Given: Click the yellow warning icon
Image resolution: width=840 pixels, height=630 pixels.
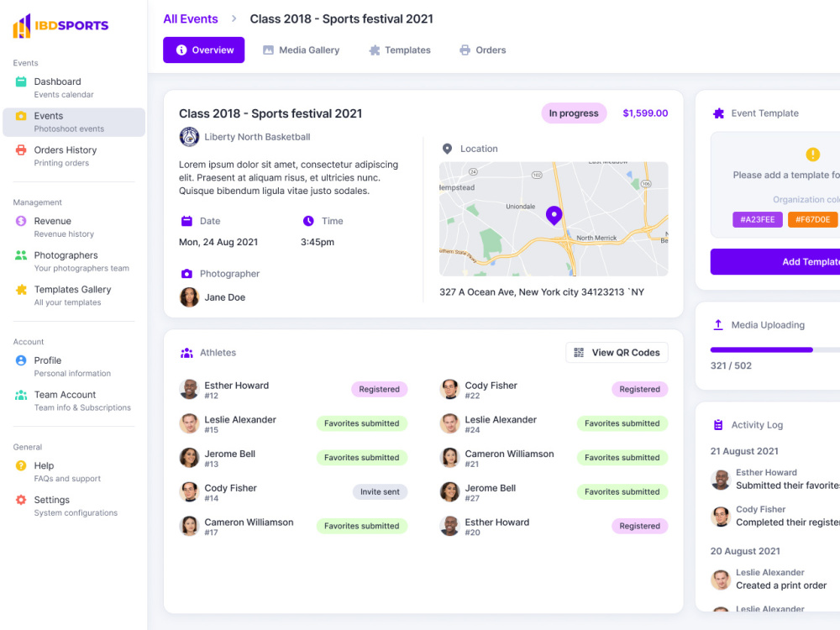Looking at the screenshot, I should click(x=812, y=155).
